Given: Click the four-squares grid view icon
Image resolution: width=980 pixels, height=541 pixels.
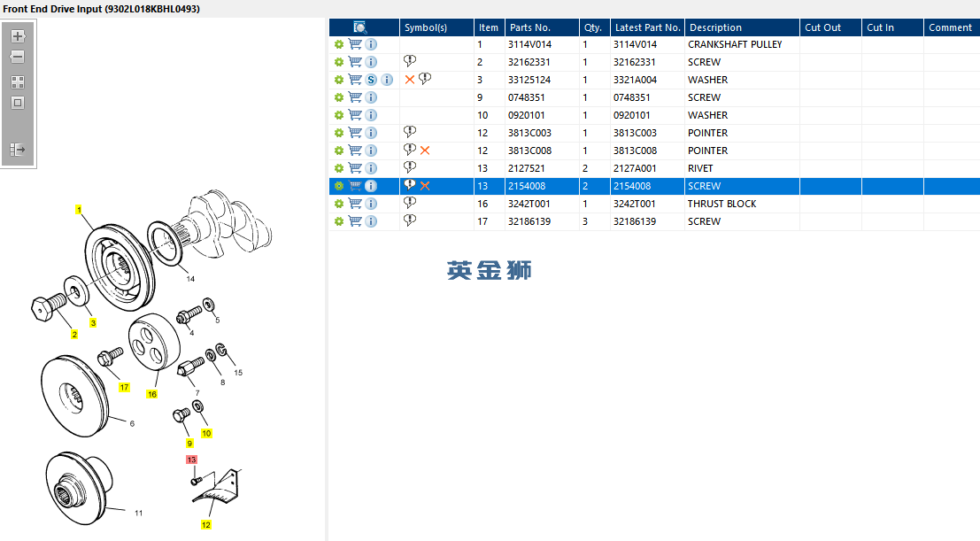Looking at the screenshot, I should click(x=18, y=82).
